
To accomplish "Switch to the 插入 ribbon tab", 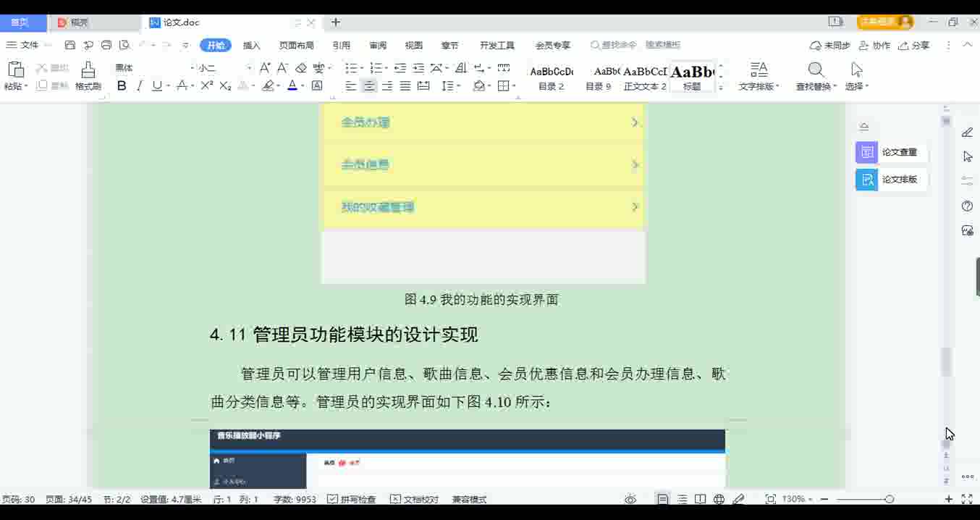I will click(x=252, y=45).
